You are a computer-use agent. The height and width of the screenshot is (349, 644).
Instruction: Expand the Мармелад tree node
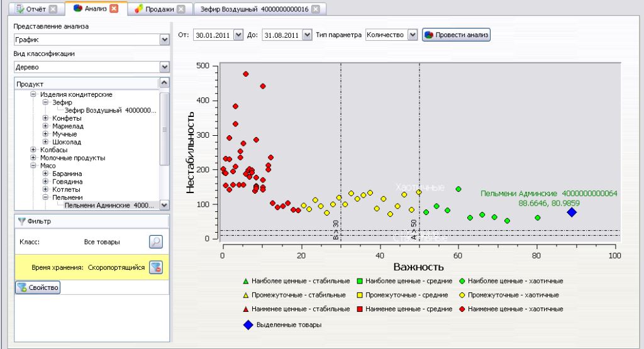click(x=45, y=126)
